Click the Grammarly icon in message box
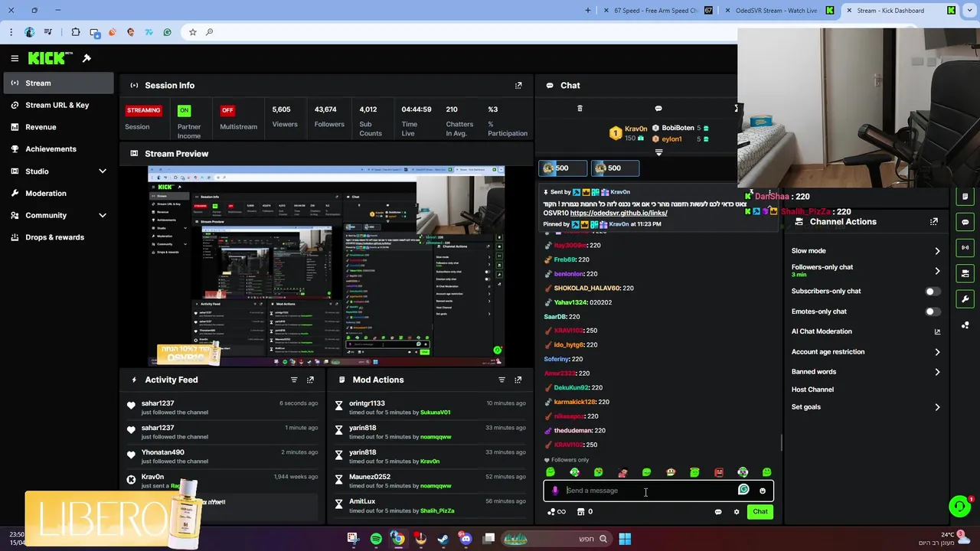The height and width of the screenshot is (551, 980). [x=743, y=490]
